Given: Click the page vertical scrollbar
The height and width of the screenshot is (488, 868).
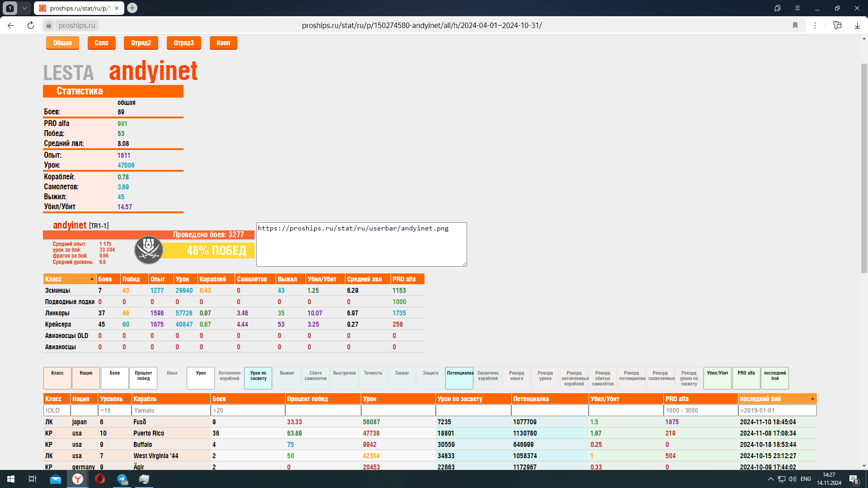Looking at the screenshot, I should (864, 168).
